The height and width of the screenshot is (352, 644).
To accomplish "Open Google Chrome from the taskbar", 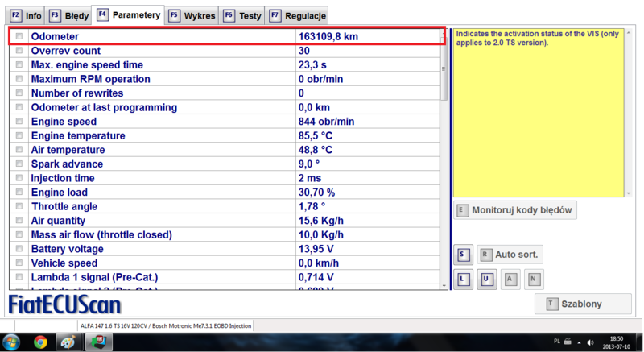I will pos(40,342).
